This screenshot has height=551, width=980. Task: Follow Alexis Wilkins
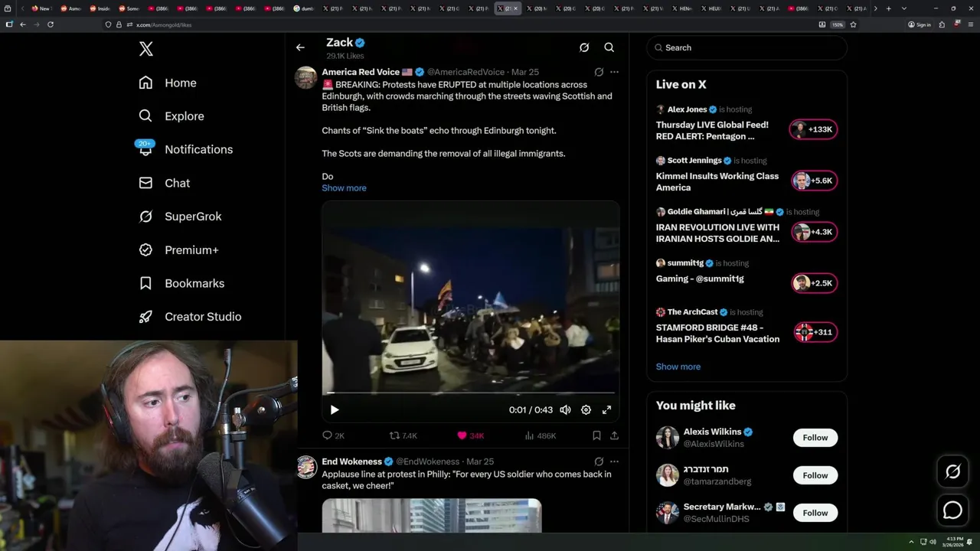815,438
